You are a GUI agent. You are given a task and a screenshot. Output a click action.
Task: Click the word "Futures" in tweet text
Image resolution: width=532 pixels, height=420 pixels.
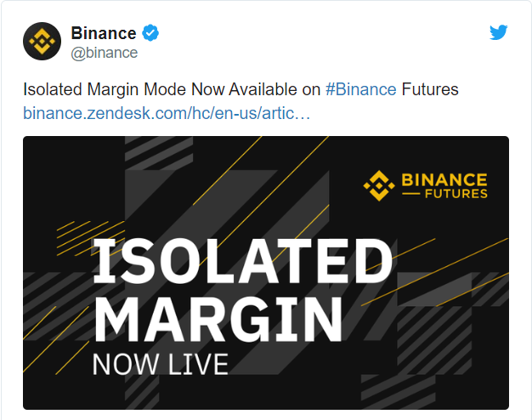[429, 90]
